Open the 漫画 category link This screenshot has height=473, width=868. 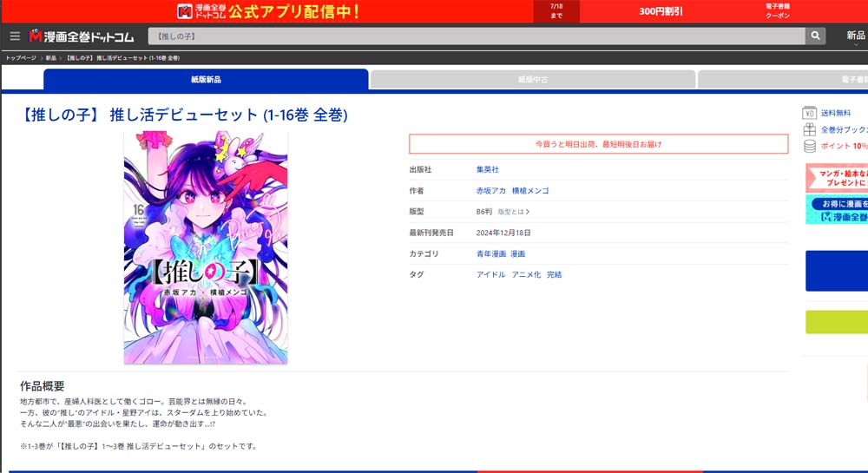coord(517,253)
